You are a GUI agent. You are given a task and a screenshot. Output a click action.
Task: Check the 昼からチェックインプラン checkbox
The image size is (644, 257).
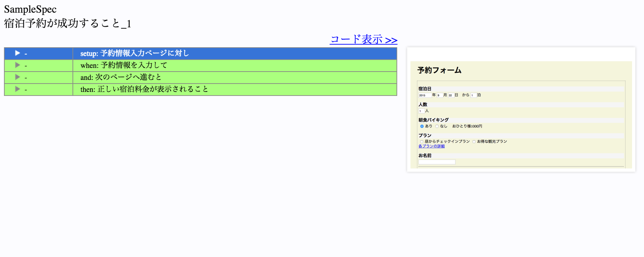coord(422,141)
